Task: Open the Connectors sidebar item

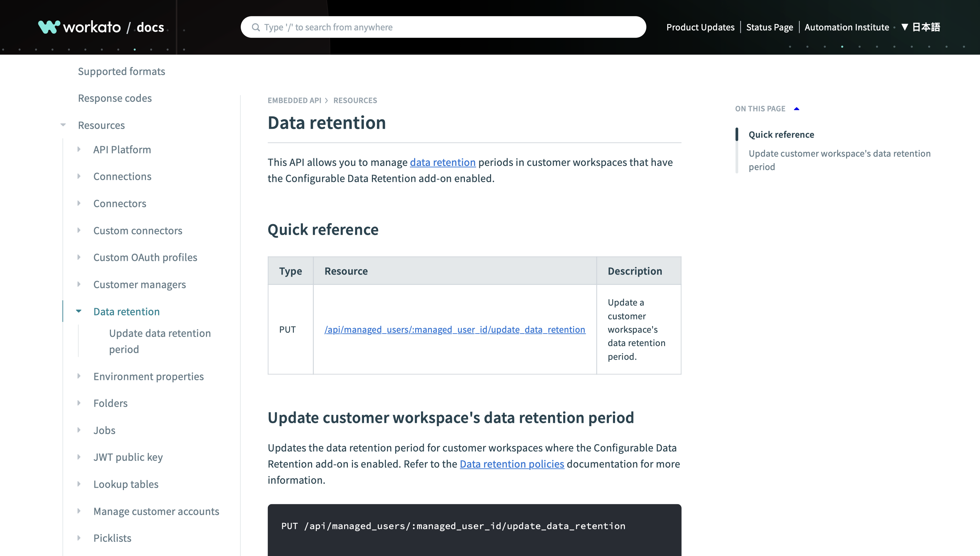Action: [119, 204]
